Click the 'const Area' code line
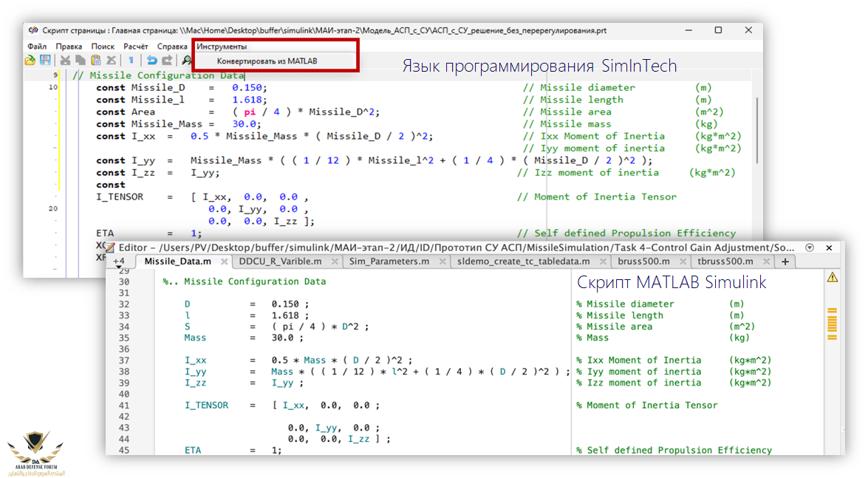Viewport: 868px width, 478px height. pyautogui.click(x=237, y=112)
